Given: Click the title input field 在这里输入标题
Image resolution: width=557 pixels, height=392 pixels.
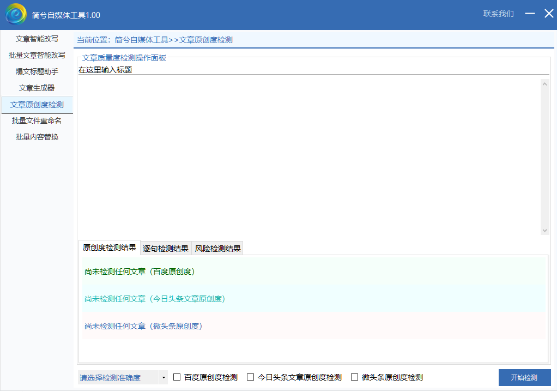Looking at the screenshot, I should [313, 70].
